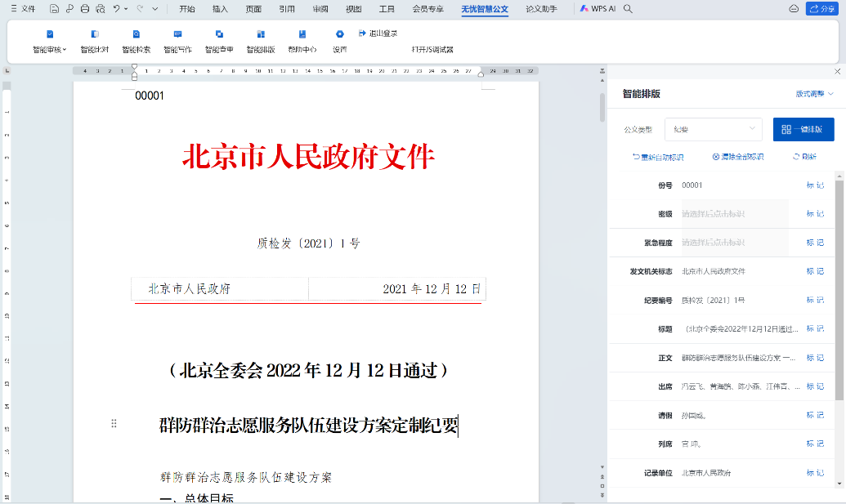The width and height of the screenshot is (846, 504).
Task: Launch WPS AI
Action: [x=598, y=9]
